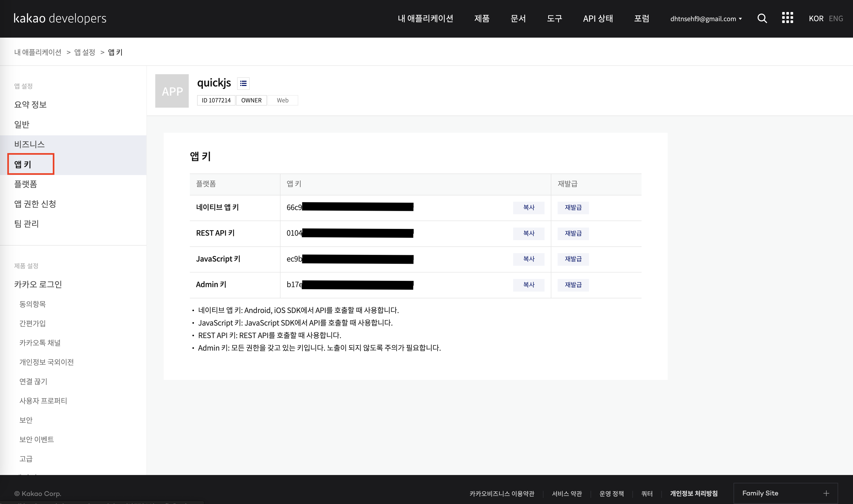This screenshot has height=504, width=853.
Task: Open the dhtnsehf9@gmail.com account dropdown
Action: (x=706, y=19)
